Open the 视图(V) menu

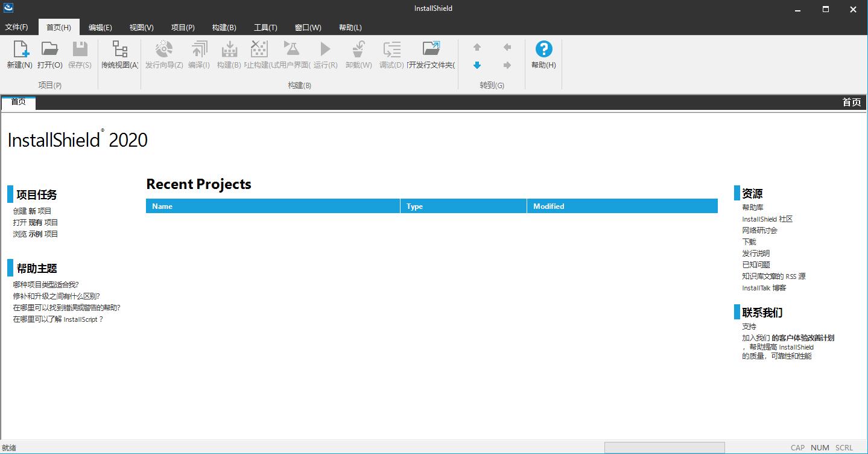(141, 27)
